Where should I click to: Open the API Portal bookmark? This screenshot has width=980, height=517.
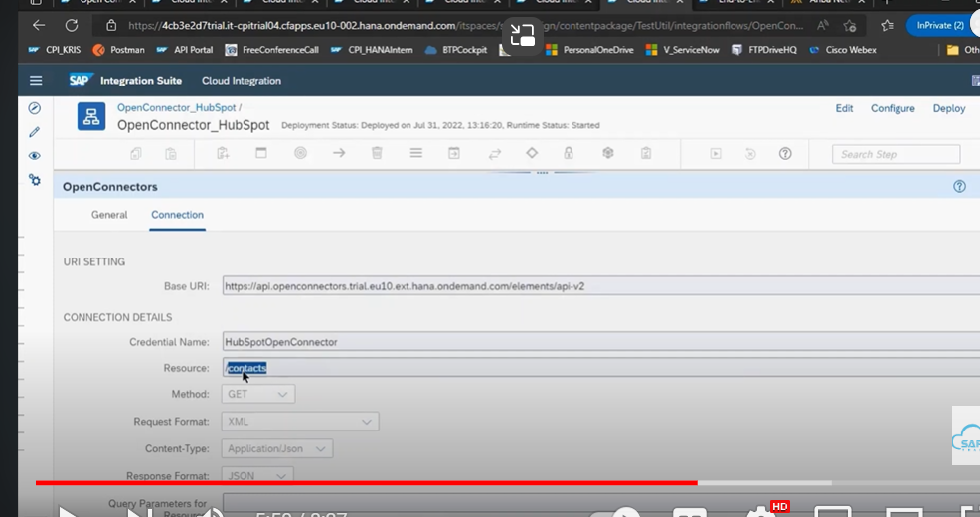(185, 50)
